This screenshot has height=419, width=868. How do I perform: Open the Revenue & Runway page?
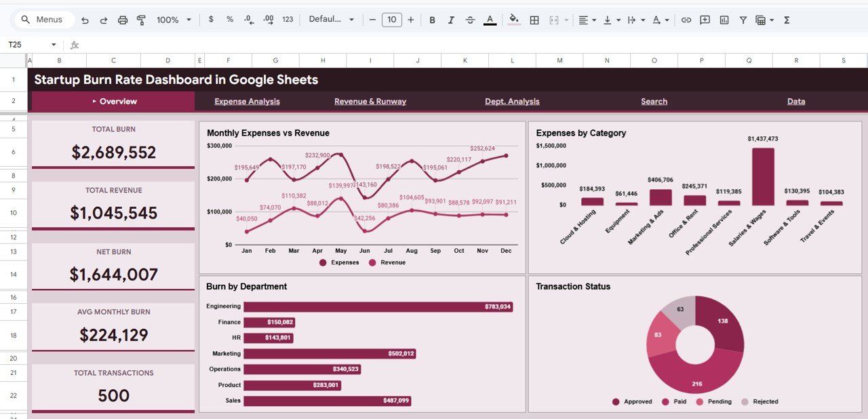370,101
